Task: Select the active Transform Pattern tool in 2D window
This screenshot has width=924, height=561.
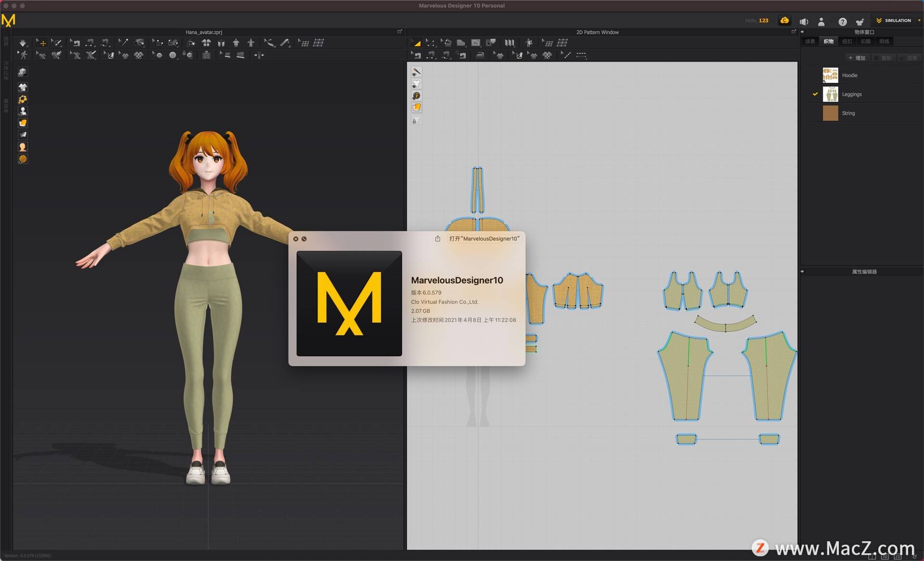Action: click(416, 42)
